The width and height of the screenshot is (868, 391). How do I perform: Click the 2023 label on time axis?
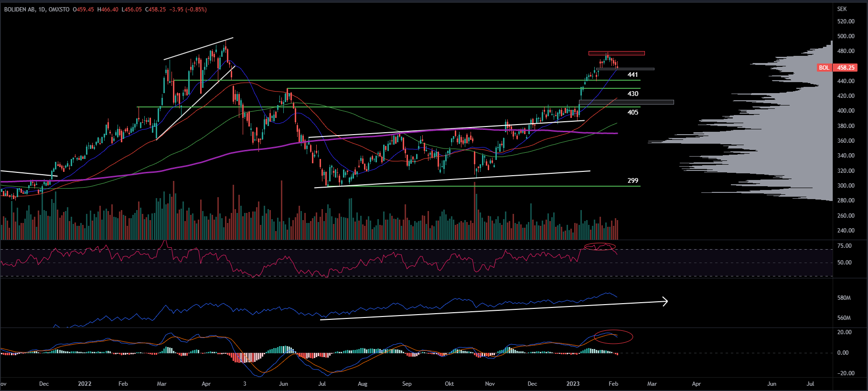click(x=573, y=384)
